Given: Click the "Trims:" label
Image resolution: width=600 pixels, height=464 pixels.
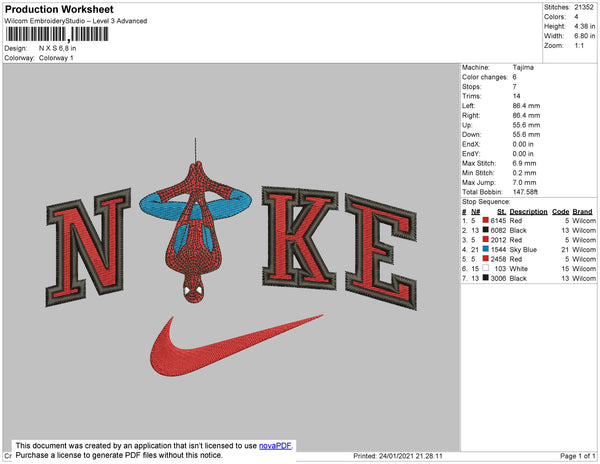Looking at the screenshot, I should click(471, 96).
